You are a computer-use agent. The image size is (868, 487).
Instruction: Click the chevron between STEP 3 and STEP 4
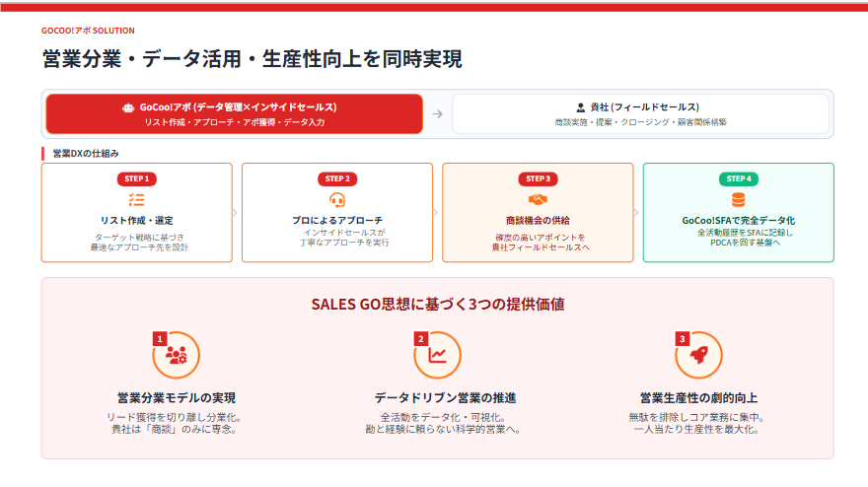coord(635,213)
